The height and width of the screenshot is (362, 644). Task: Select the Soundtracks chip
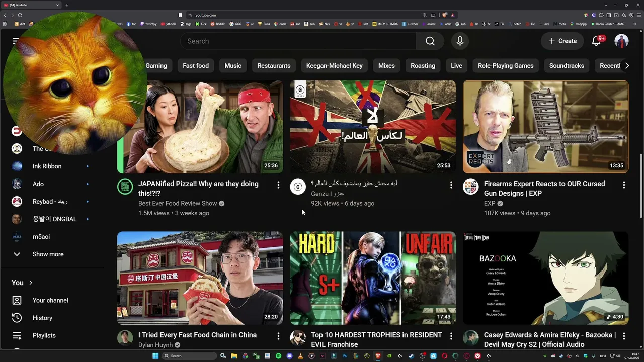click(567, 66)
